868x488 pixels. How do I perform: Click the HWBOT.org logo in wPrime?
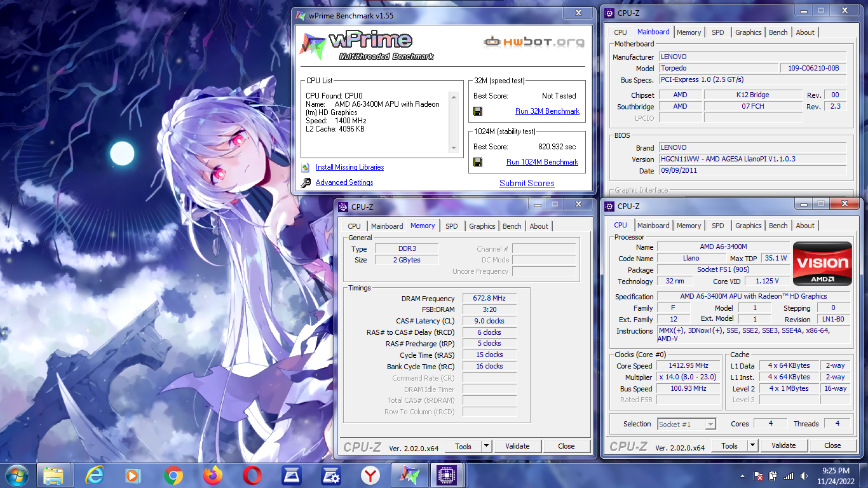[x=534, y=42]
